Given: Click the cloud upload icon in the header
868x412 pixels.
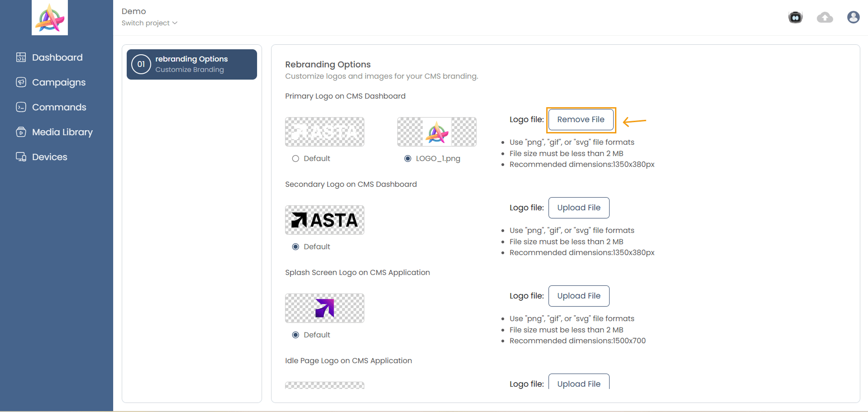Looking at the screenshot, I should (825, 18).
